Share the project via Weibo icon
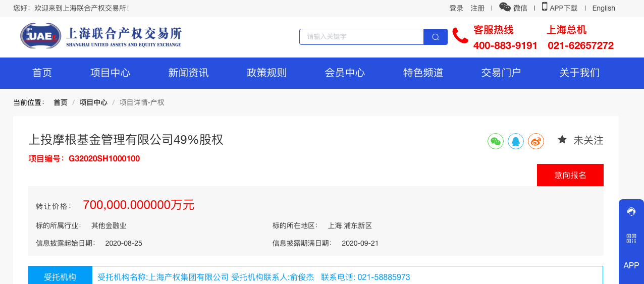Screen dimensions: 644x284 point(536,141)
